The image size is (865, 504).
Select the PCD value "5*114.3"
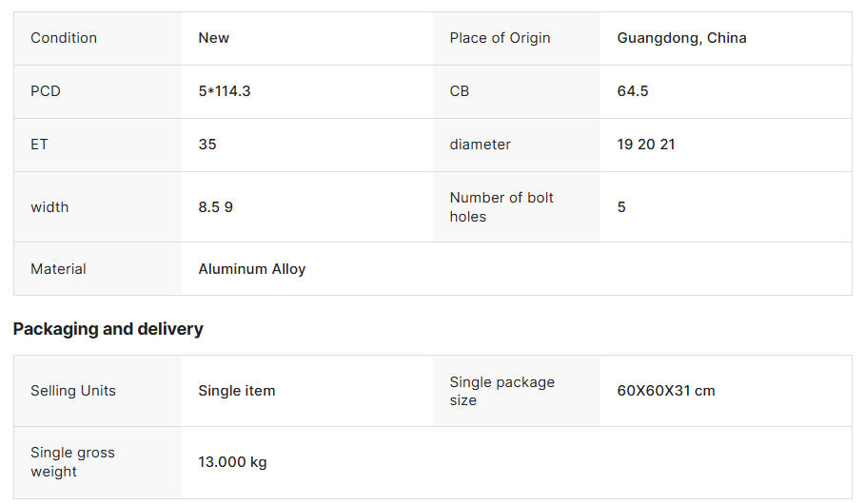(x=225, y=91)
